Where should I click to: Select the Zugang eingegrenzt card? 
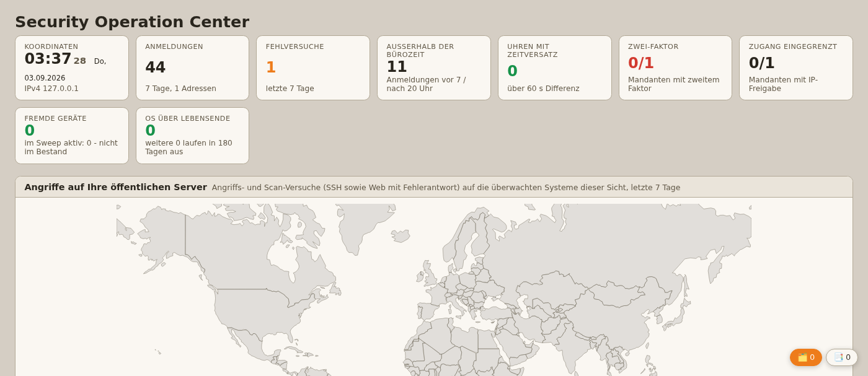(796, 68)
